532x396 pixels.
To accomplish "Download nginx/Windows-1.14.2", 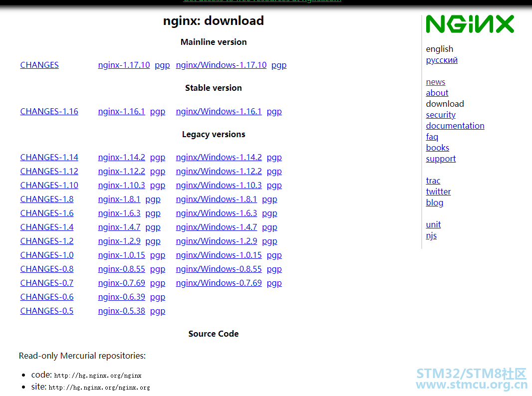I will pyautogui.click(x=219, y=157).
